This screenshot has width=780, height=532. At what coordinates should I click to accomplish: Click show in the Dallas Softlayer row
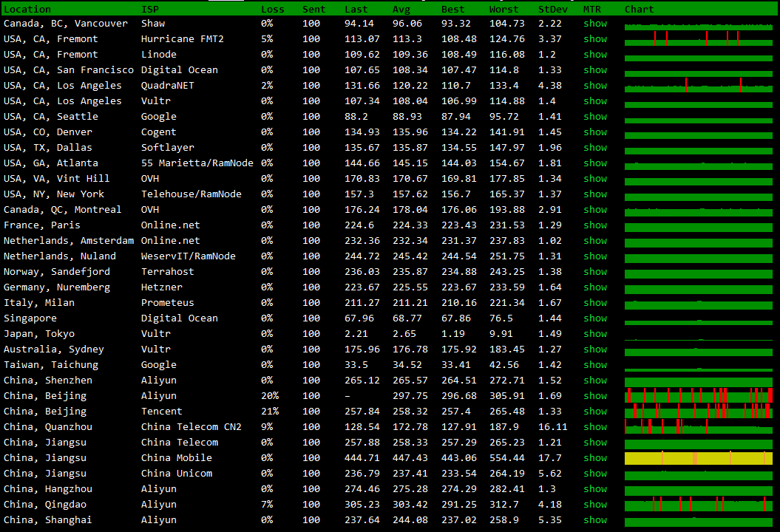click(x=595, y=148)
